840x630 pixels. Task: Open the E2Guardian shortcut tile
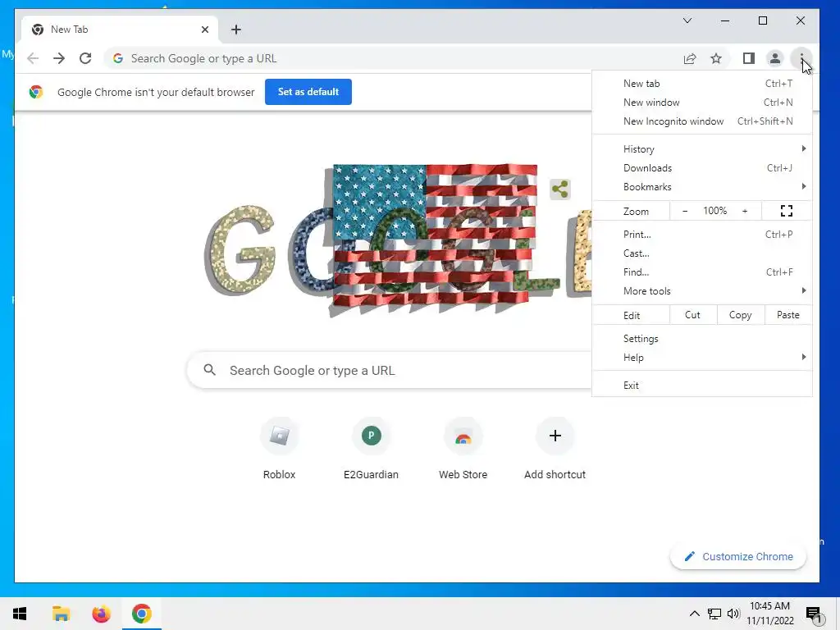372,450
